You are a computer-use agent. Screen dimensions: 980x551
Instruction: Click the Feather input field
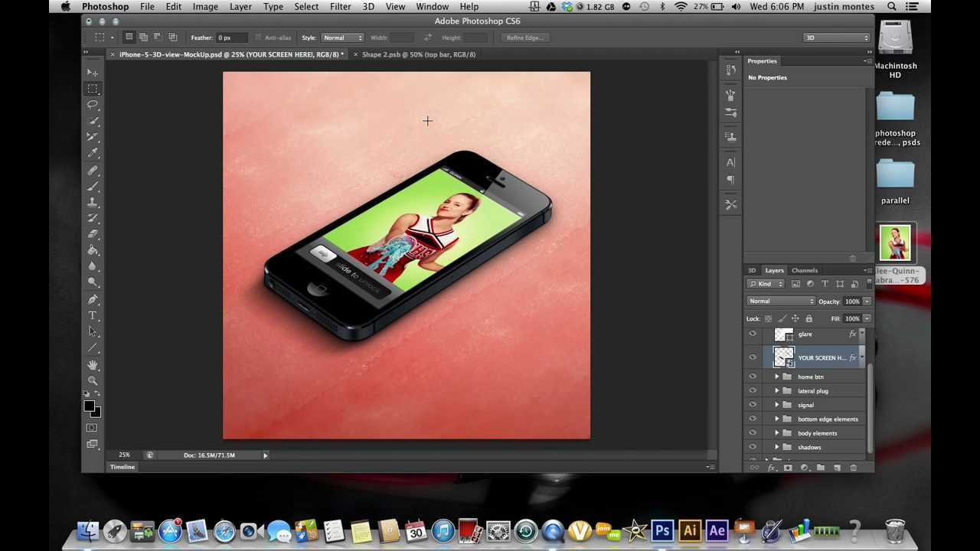[x=233, y=37]
